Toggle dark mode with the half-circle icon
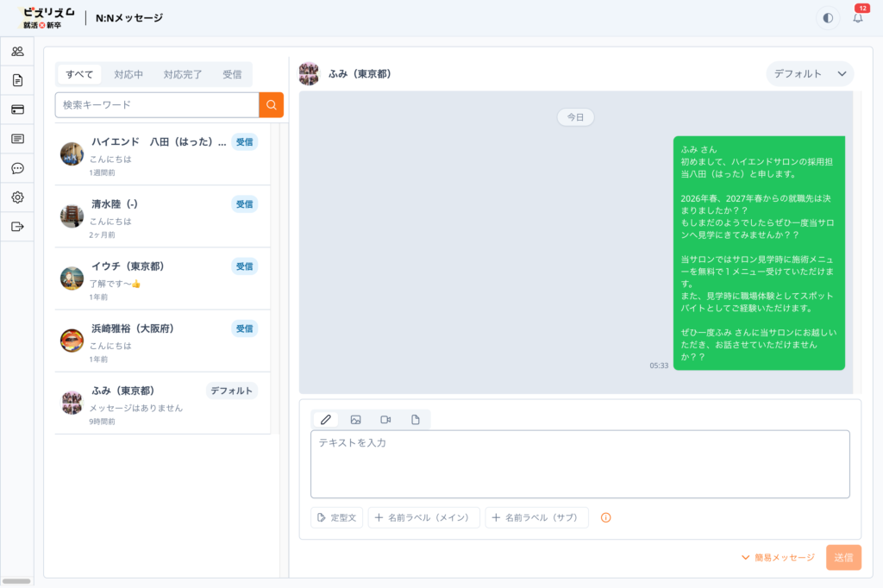 (828, 18)
